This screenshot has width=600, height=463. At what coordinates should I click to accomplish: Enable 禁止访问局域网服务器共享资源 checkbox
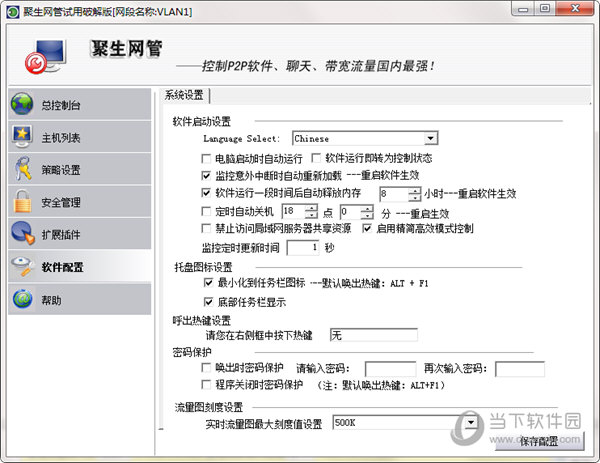(206, 228)
